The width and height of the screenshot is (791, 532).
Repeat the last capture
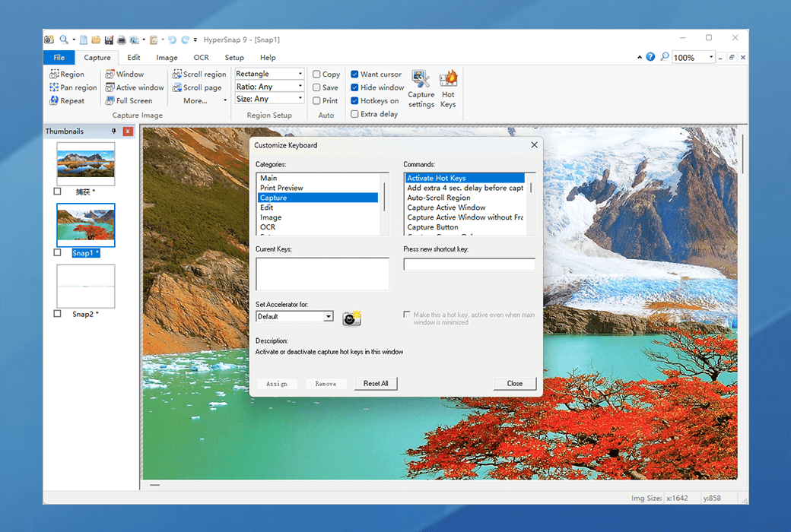[67, 100]
